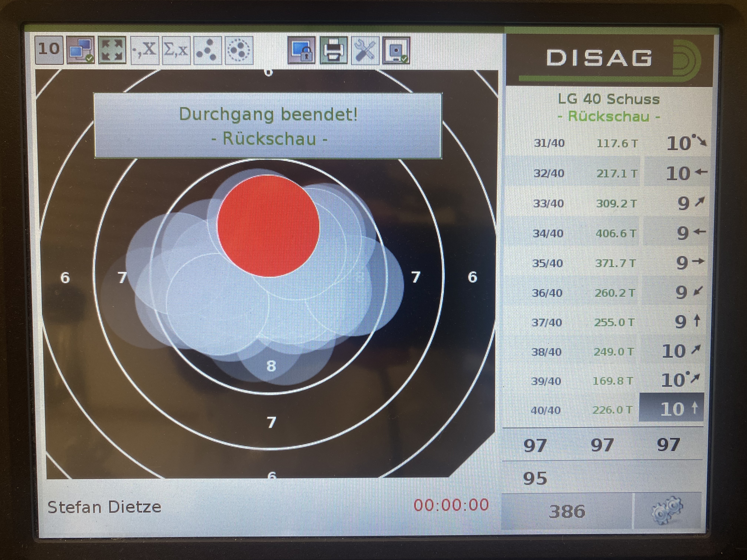The image size is (747, 560).
Task: Click the shooter name Stefan Dietze
Action: (104, 507)
